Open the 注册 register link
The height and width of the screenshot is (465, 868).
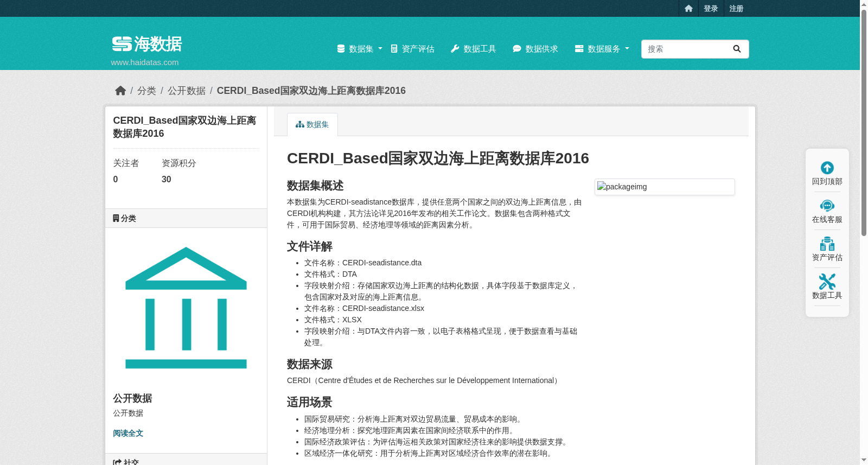click(x=736, y=9)
